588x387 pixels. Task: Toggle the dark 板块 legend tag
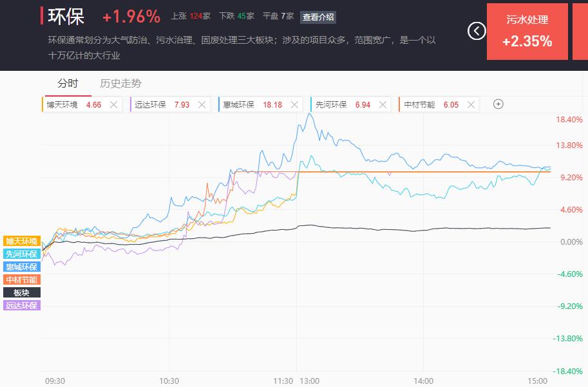pyautogui.click(x=22, y=292)
